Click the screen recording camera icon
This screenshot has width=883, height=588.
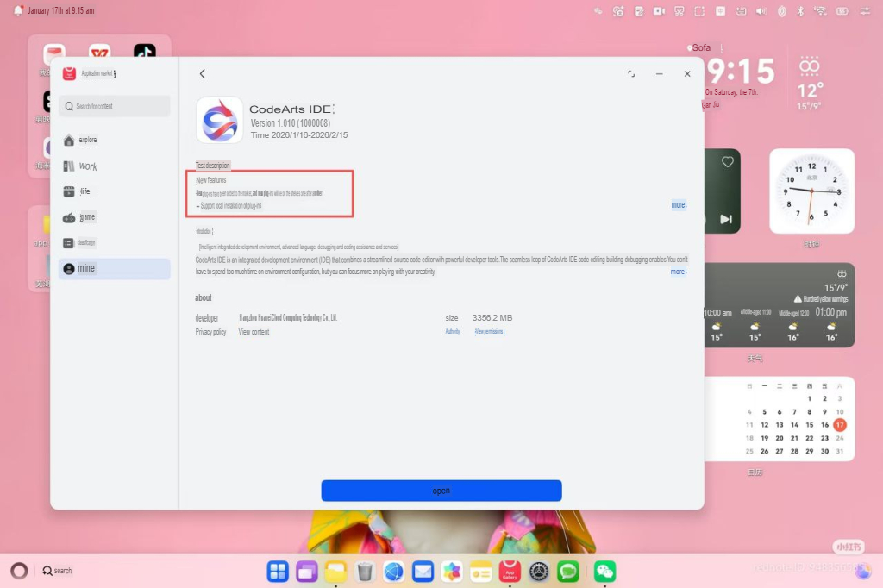click(x=659, y=11)
